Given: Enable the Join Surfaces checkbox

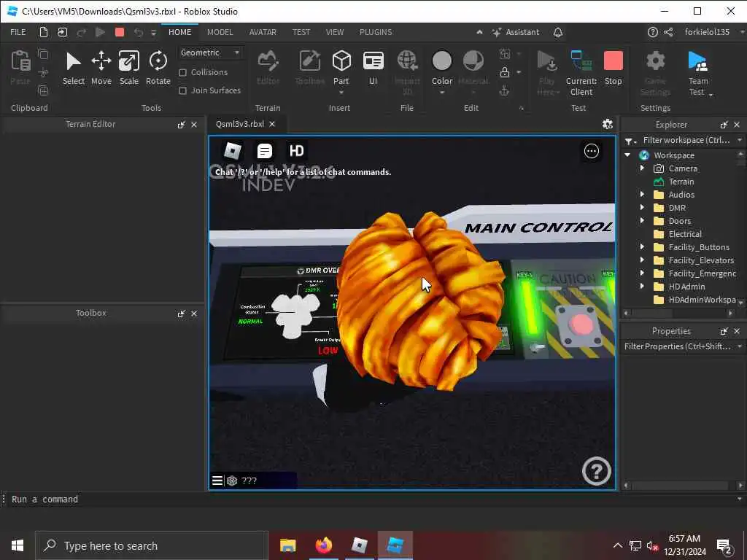Looking at the screenshot, I should pos(182,90).
